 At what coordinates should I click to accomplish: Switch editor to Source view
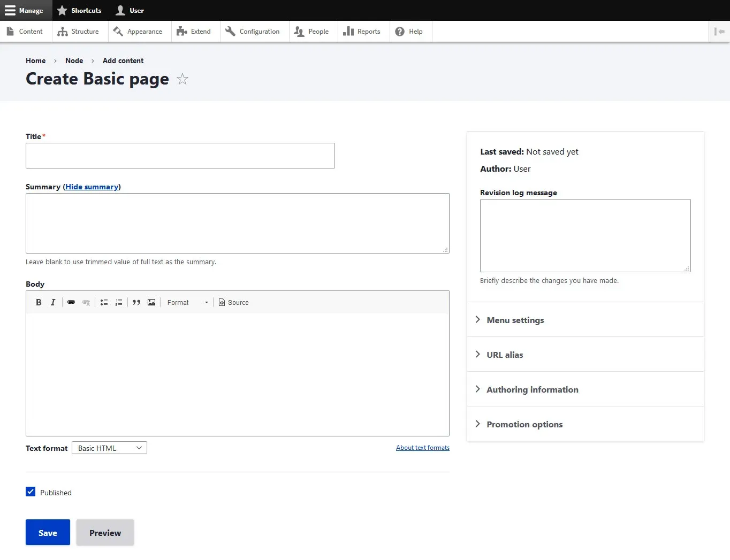(x=233, y=302)
